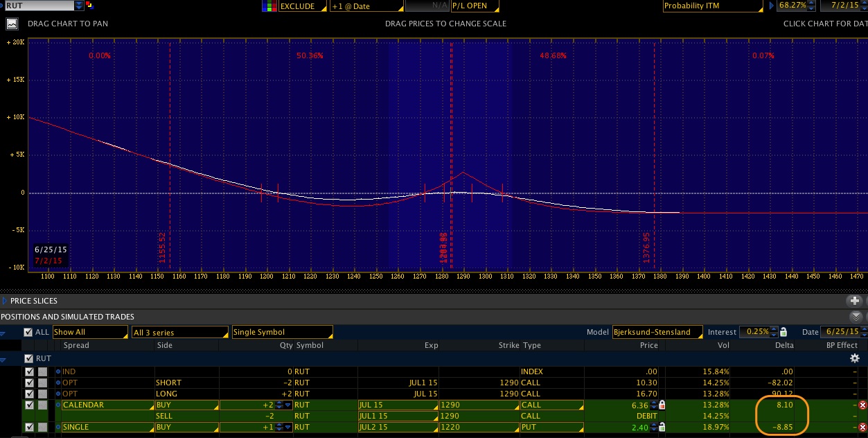
Task: Sort by the Side column header
Action: tap(165, 345)
